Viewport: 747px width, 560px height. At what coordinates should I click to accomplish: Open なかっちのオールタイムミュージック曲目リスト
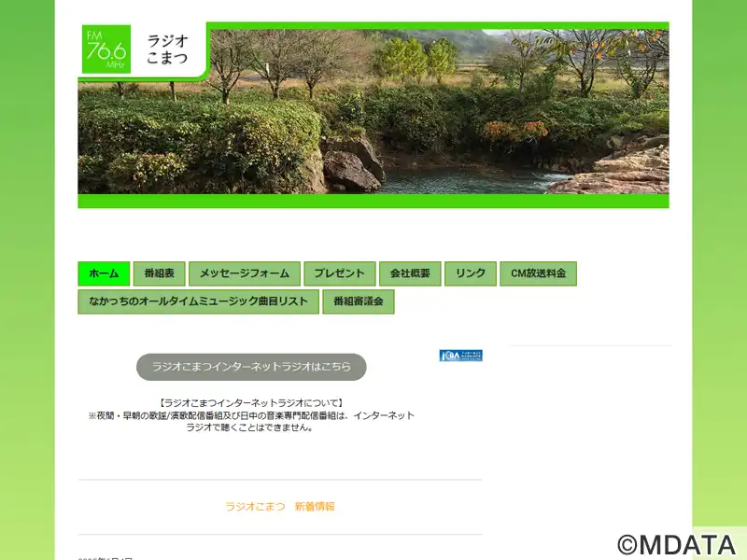(x=198, y=301)
